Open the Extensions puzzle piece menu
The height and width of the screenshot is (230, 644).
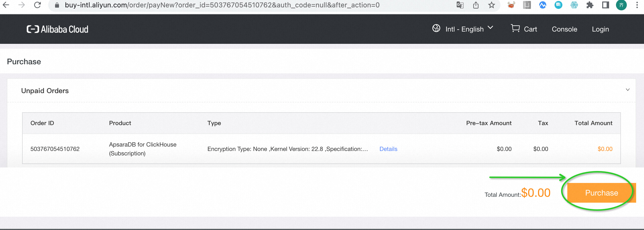pyautogui.click(x=590, y=5)
